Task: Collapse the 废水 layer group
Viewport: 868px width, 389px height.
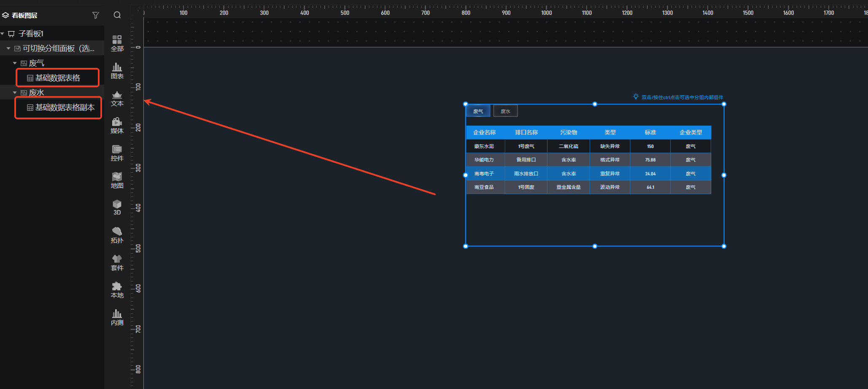Action: click(15, 93)
